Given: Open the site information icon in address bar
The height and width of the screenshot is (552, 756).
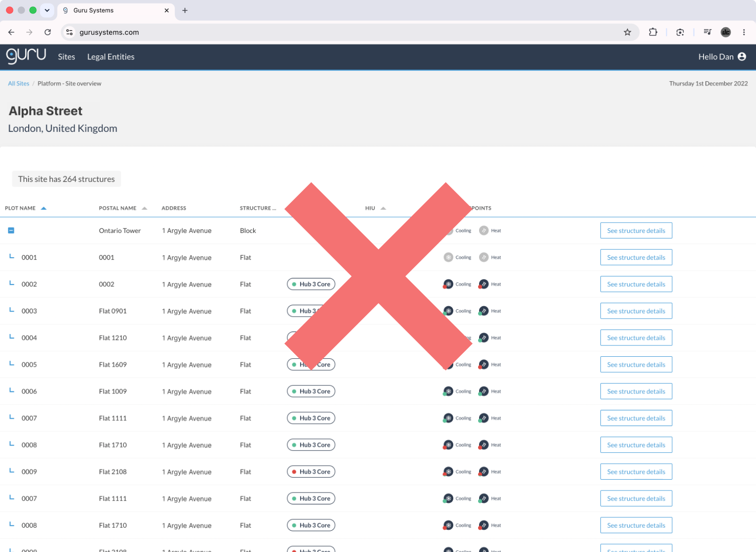Looking at the screenshot, I should click(69, 32).
